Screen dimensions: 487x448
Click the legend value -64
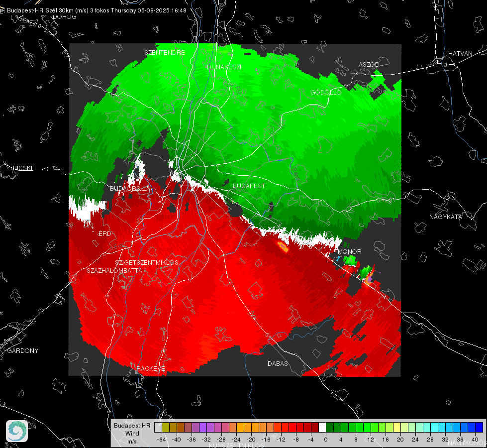click(162, 440)
